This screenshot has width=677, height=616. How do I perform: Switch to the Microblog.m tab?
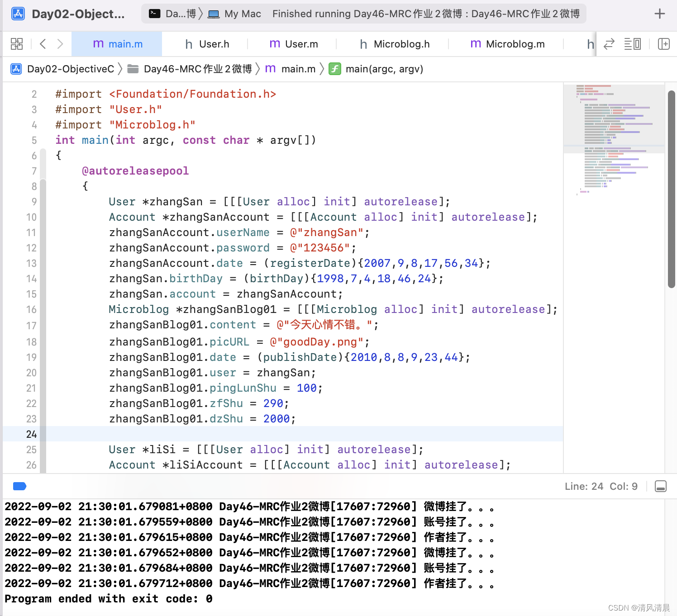(x=507, y=44)
